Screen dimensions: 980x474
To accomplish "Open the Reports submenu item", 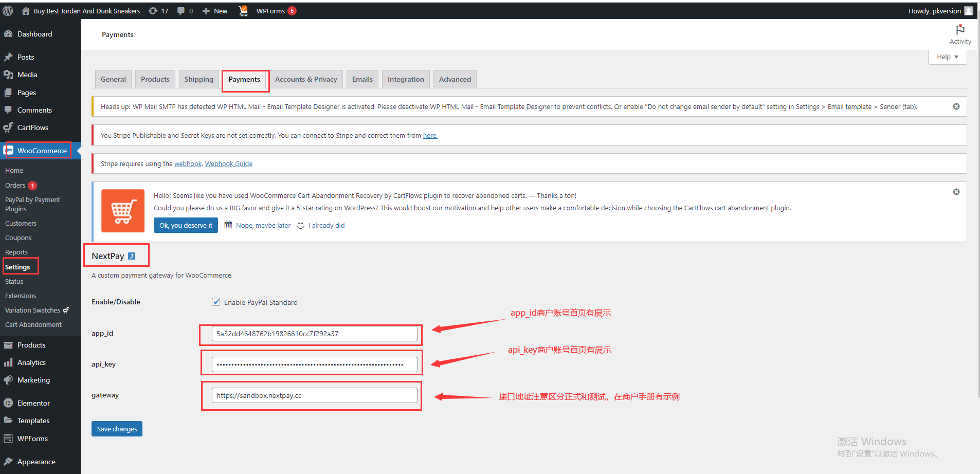I will [x=16, y=252].
